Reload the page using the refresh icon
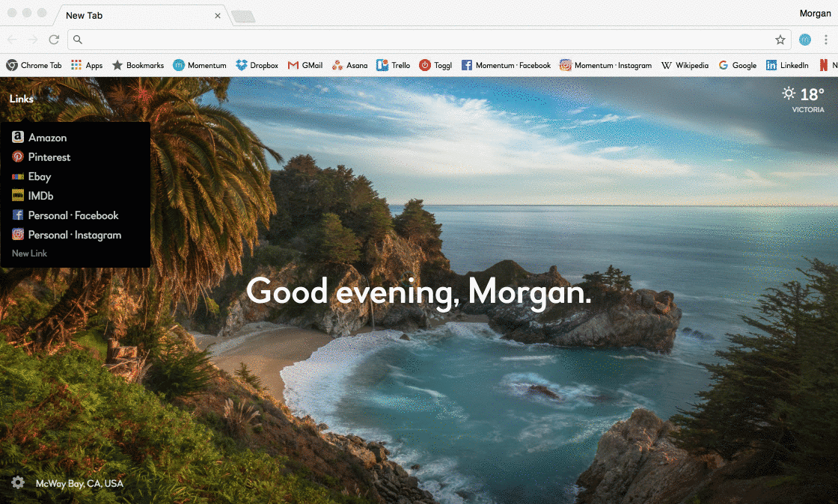The image size is (838, 504). click(54, 40)
